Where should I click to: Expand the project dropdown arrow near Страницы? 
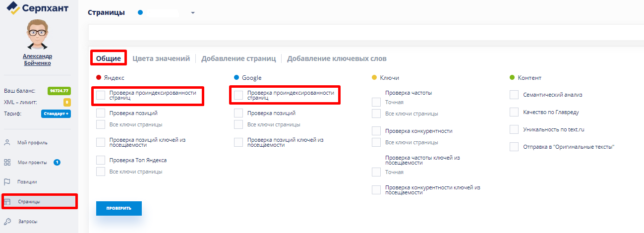click(193, 13)
